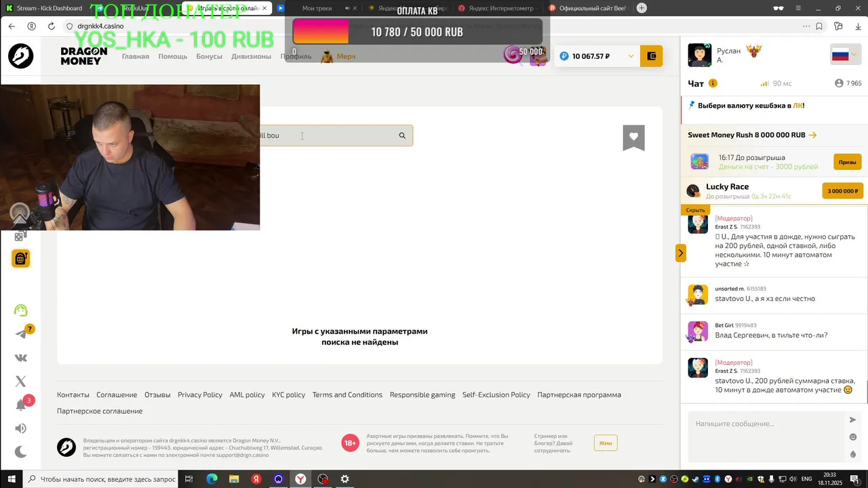Image resolution: width=868 pixels, height=488 pixels.
Task: Open the dice games icon in sidebar
Action: [x=20, y=235]
